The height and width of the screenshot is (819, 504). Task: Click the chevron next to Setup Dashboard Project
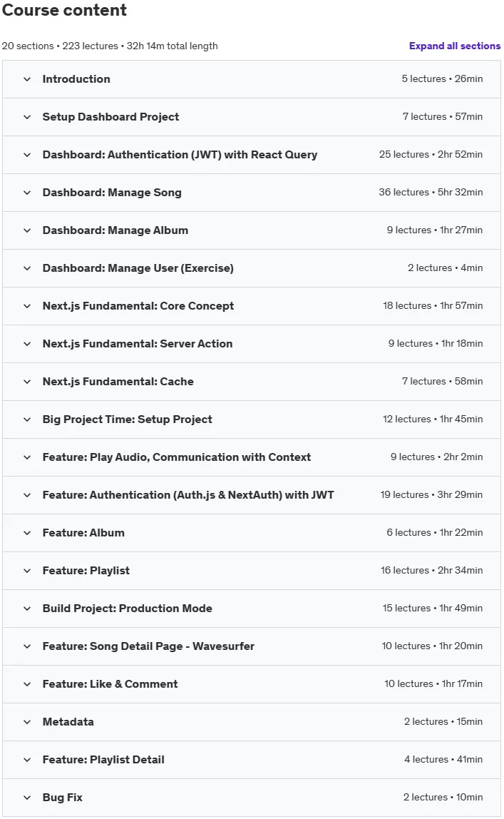(27, 117)
